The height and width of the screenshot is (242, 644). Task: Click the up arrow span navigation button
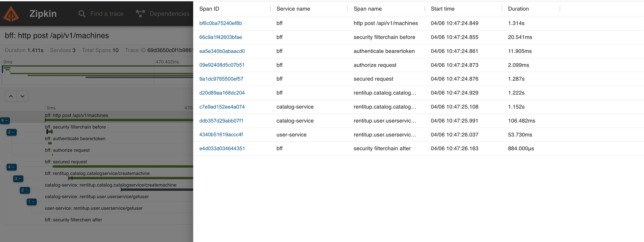11,96
